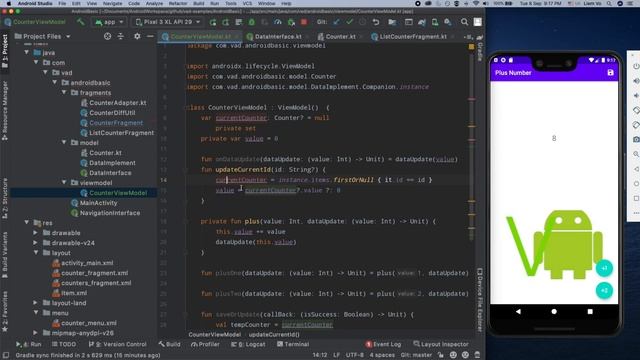Click the Git: master branch in status bar
Screen dimensions: 640x360
(416, 355)
